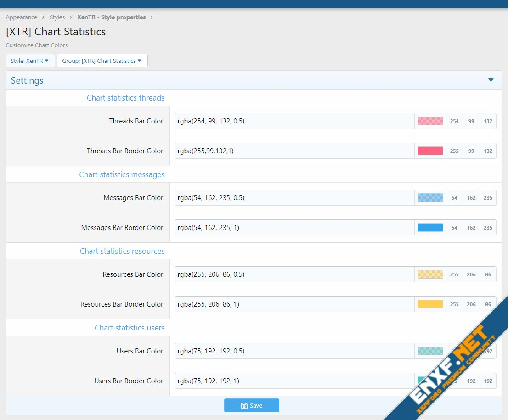
Task: Click the Threads Bar Color text field
Action: [294, 121]
